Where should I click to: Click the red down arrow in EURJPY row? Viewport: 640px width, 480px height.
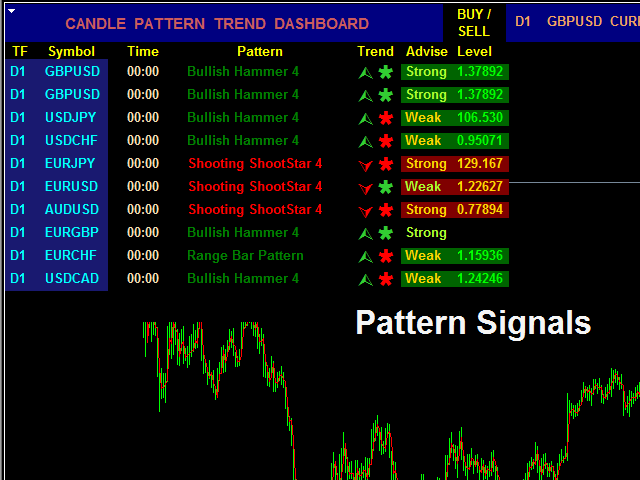(366, 165)
